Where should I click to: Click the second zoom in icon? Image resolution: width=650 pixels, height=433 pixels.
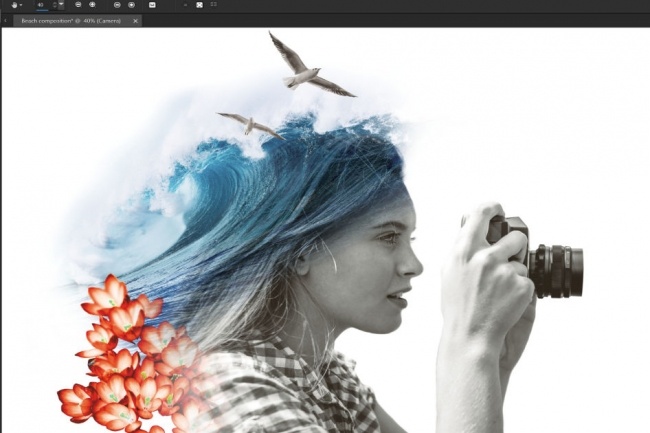[x=131, y=5]
